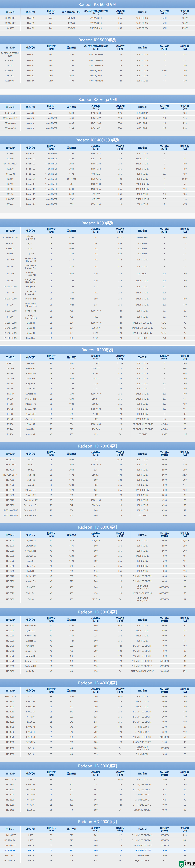
Task: Select the Radeon HD 2000系列 heading
Action: point(97,822)
